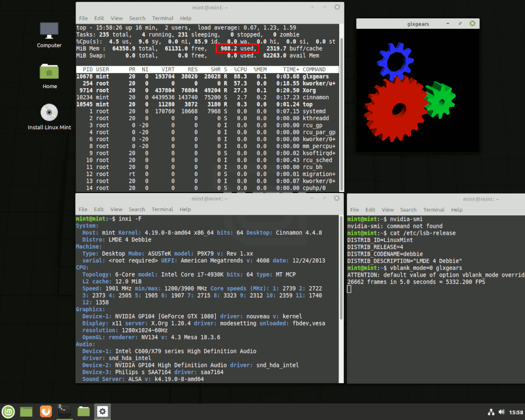Maximize the inxi terminal window
The image size is (525, 420).
pyautogui.click(x=324, y=198)
